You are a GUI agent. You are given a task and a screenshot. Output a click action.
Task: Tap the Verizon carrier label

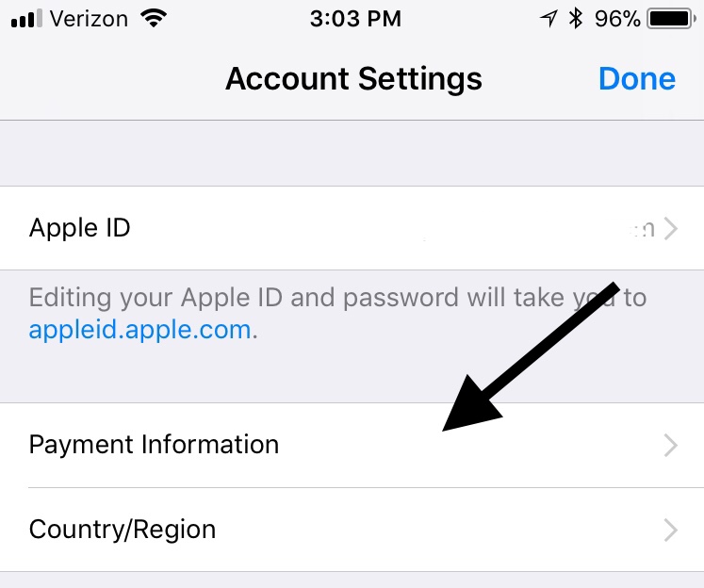tap(89, 19)
